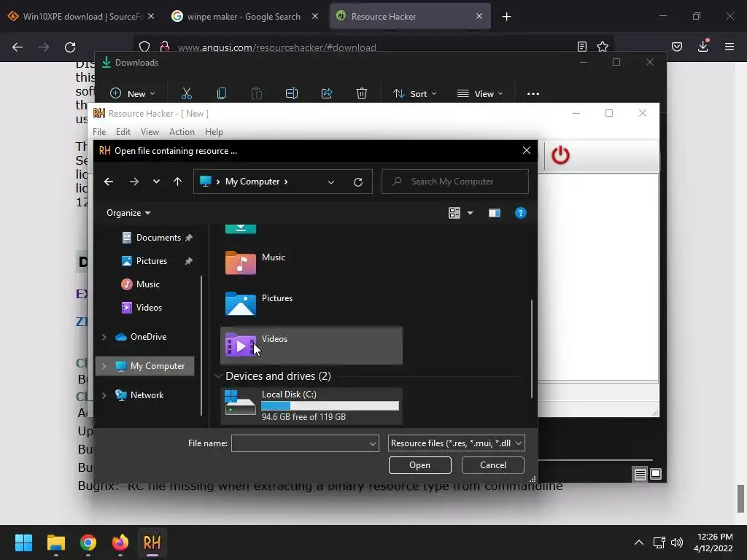Open Resource Hacker File menu
Viewport: 747px width, 560px height.
pyautogui.click(x=99, y=132)
